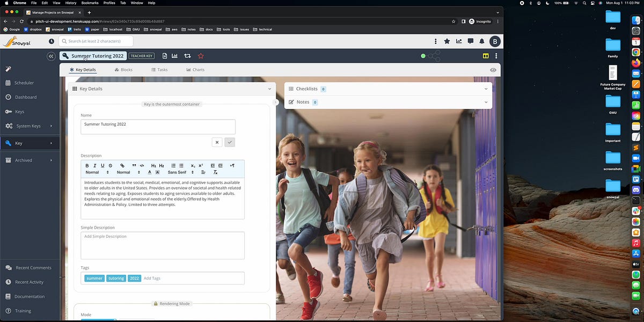The image size is (644, 322).
Task: Expand Archived submenu in sidebar
Action: click(51, 160)
